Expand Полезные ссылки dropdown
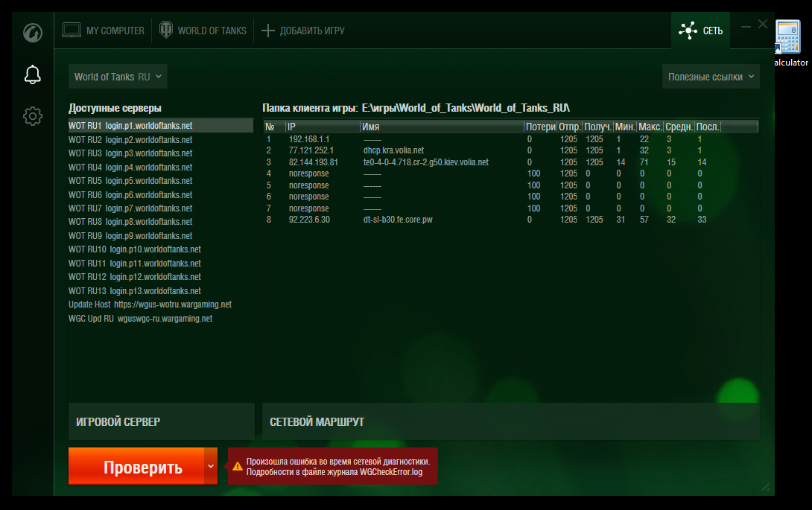Viewport: 812px width, 510px height. 711,77
